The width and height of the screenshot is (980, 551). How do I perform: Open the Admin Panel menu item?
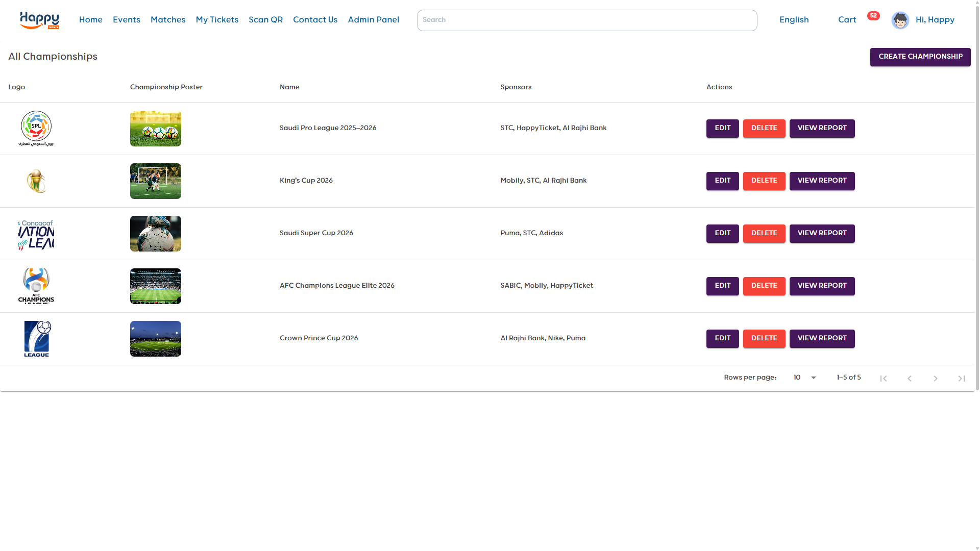[x=373, y=20]
